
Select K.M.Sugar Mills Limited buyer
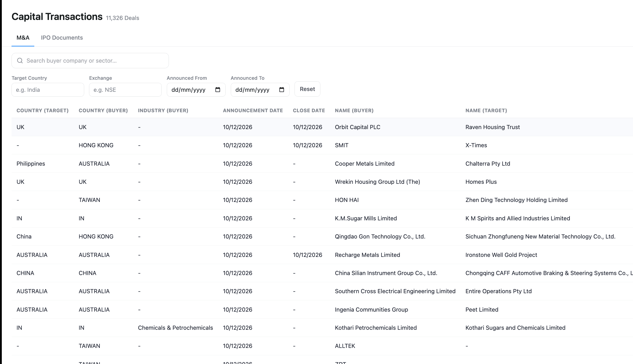pos(366,218)
